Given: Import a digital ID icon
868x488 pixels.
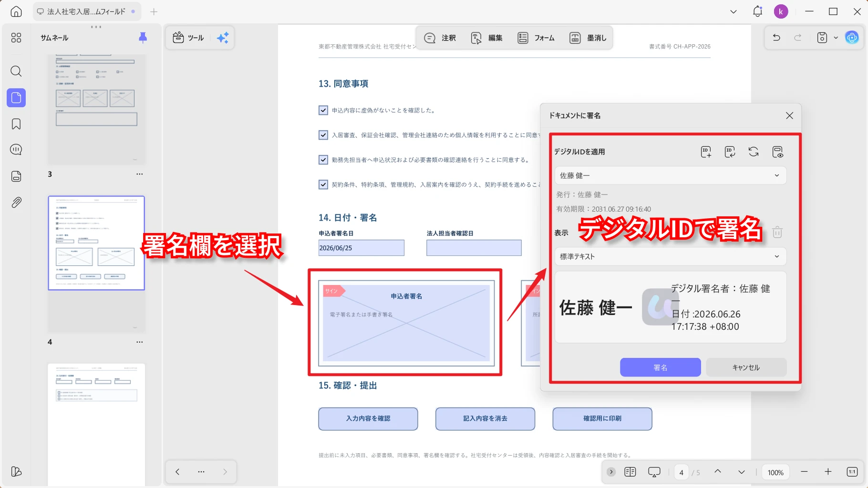Looking at the screenshot, I should pyautogui.click(x=730, y=152).
